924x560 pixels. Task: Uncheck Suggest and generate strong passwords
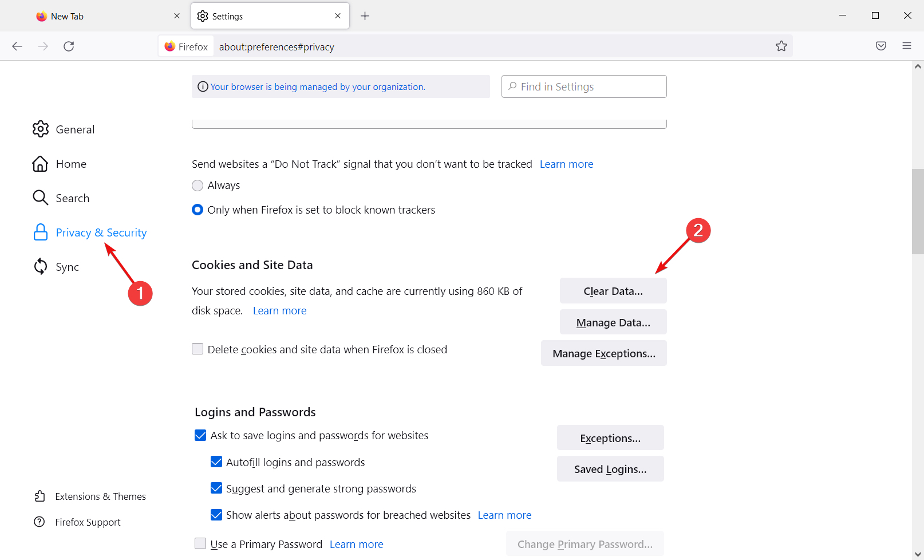click(x=216, y=488)
